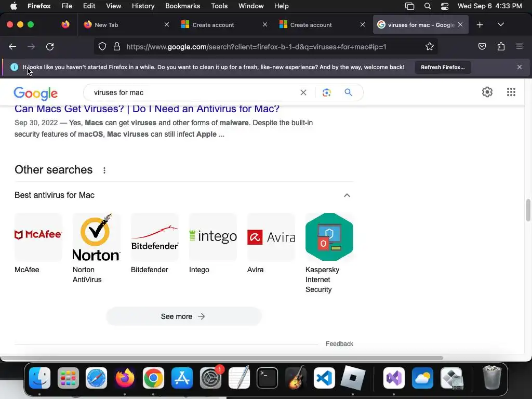Focus the Google search input field
532x399 pixels.
click(x=193, y=92)
